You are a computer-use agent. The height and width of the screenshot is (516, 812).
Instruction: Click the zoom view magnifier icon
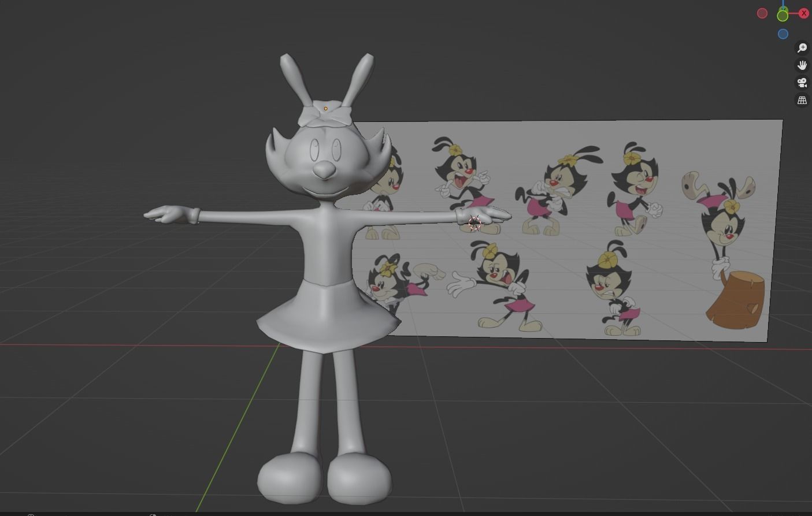click(802, 48)
